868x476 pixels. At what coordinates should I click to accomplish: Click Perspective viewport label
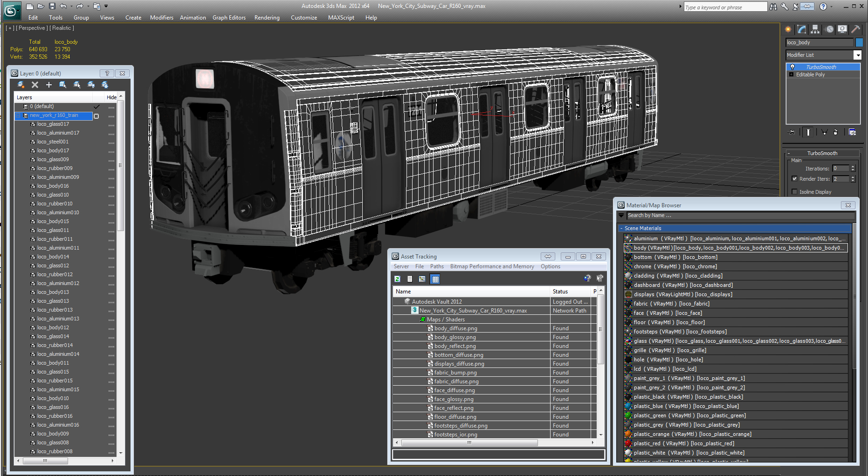coord(32,28)
